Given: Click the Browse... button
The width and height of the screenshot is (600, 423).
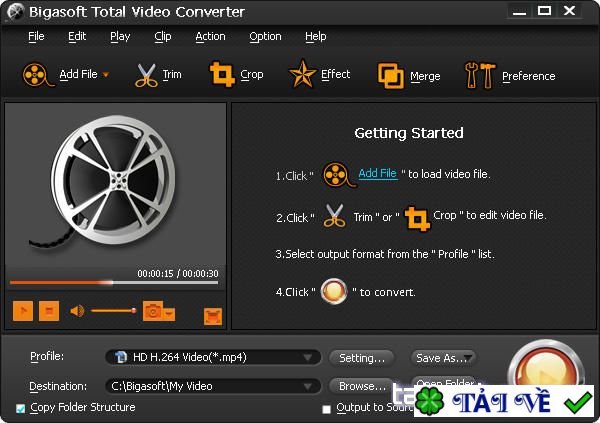Looking at the screenshot, I should [x=362, y=386].
